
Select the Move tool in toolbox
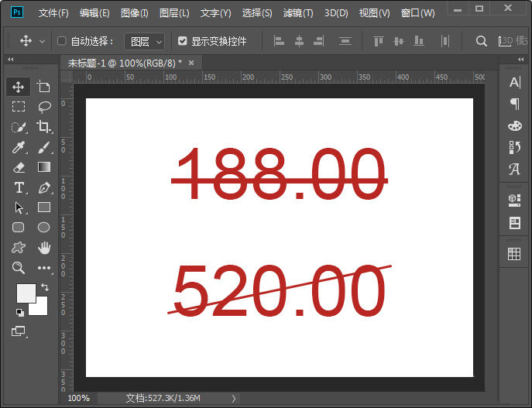(x=18, y=87)
